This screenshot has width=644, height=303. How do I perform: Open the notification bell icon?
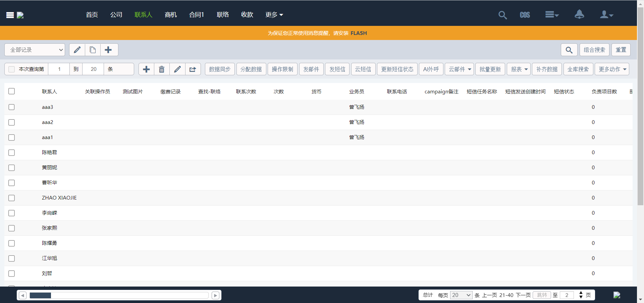click(x=579, y=14)
